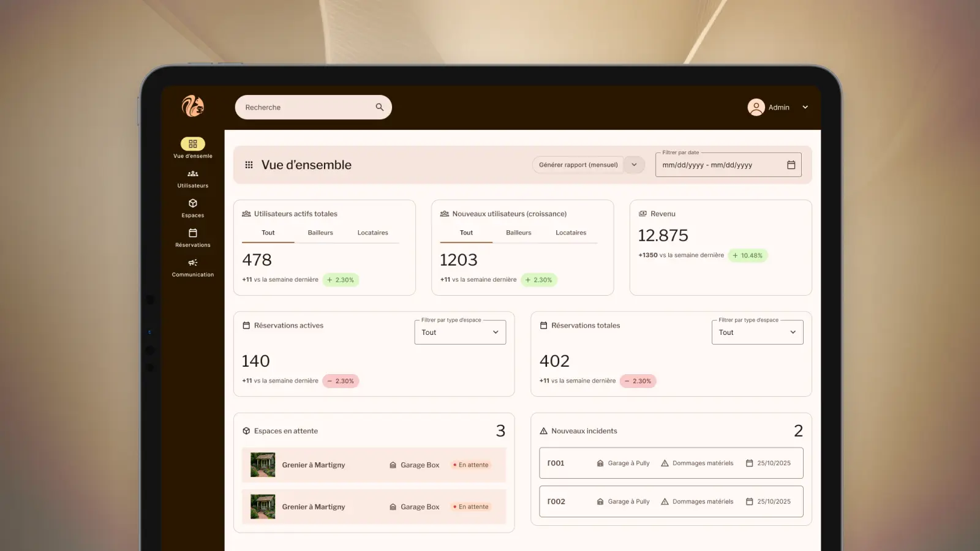Image resolution: width=980 pixels, height=551 pixels.
Task: Open Réservations in the sidebar
Action: point(193,238)
